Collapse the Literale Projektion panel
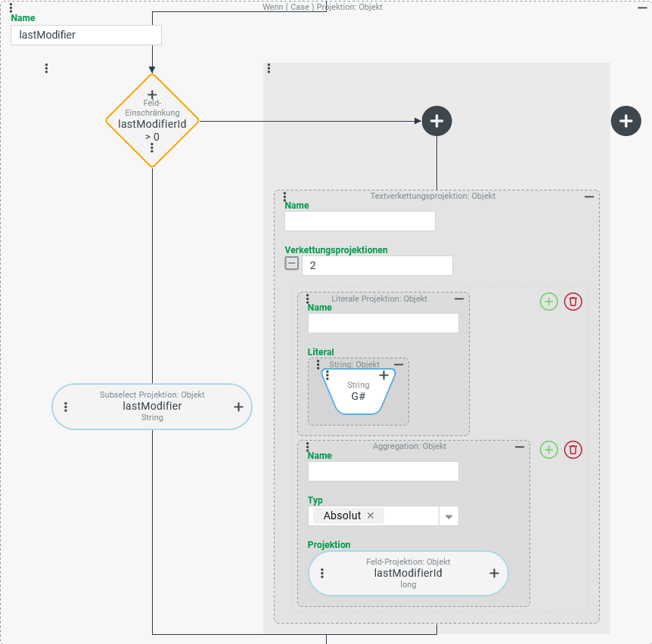This screenshot has width=652, height=644. 459,299
